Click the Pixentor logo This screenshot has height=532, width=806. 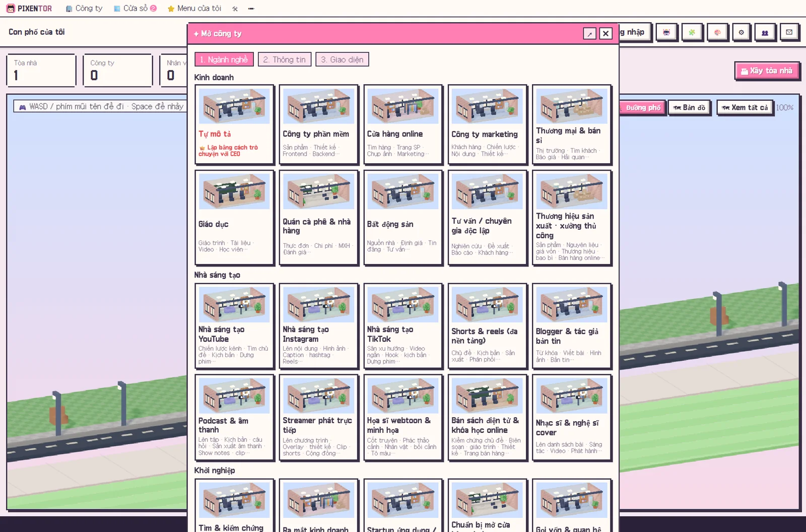(29, 9)
